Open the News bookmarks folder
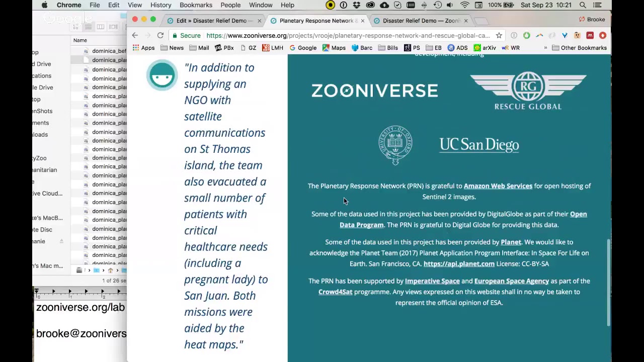Screen dimensions: 644x362 point(172,48)
